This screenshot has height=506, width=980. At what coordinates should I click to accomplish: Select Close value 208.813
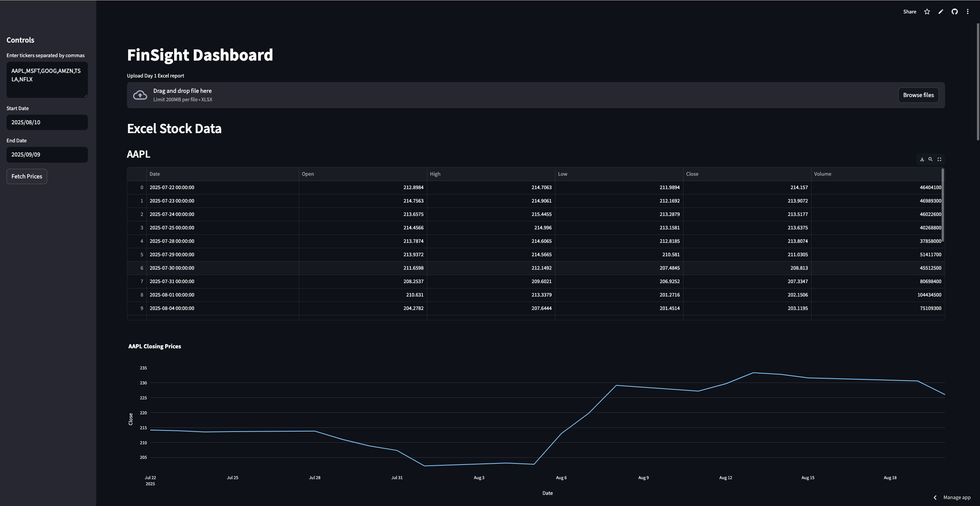(x=747, y=268)
